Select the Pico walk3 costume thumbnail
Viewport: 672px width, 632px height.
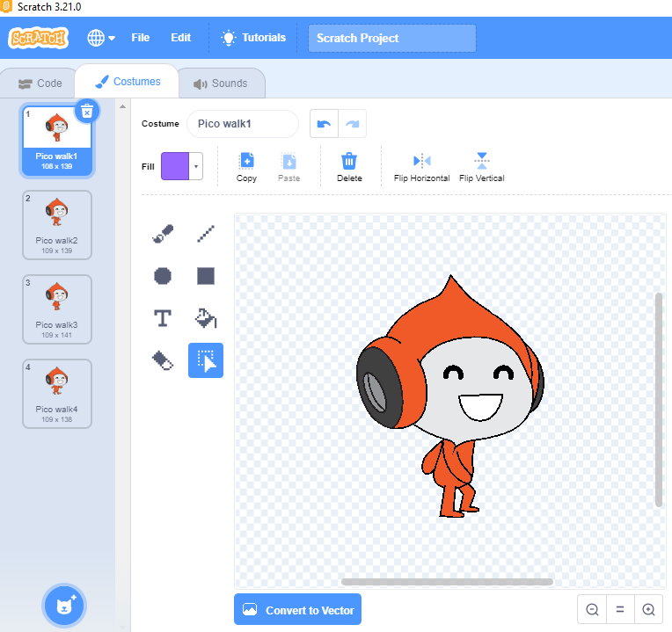click(x=57, y=309)
